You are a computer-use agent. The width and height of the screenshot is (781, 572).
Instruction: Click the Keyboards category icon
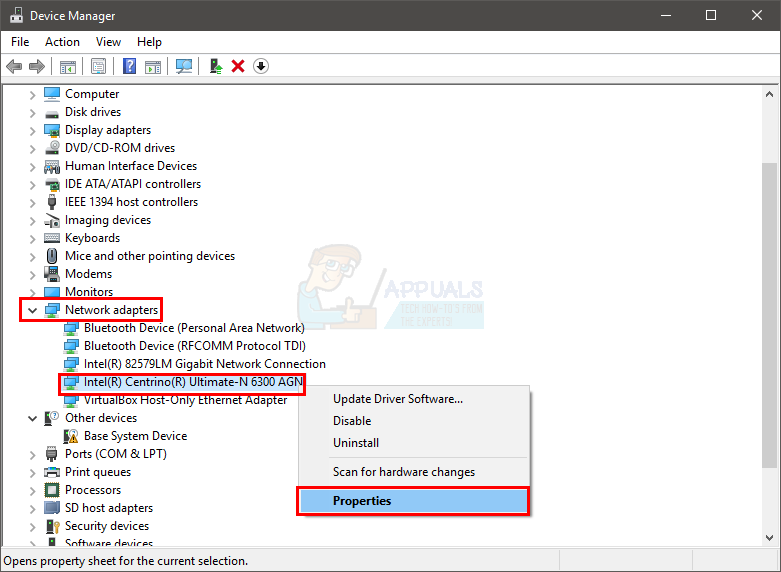pos(52,238)
